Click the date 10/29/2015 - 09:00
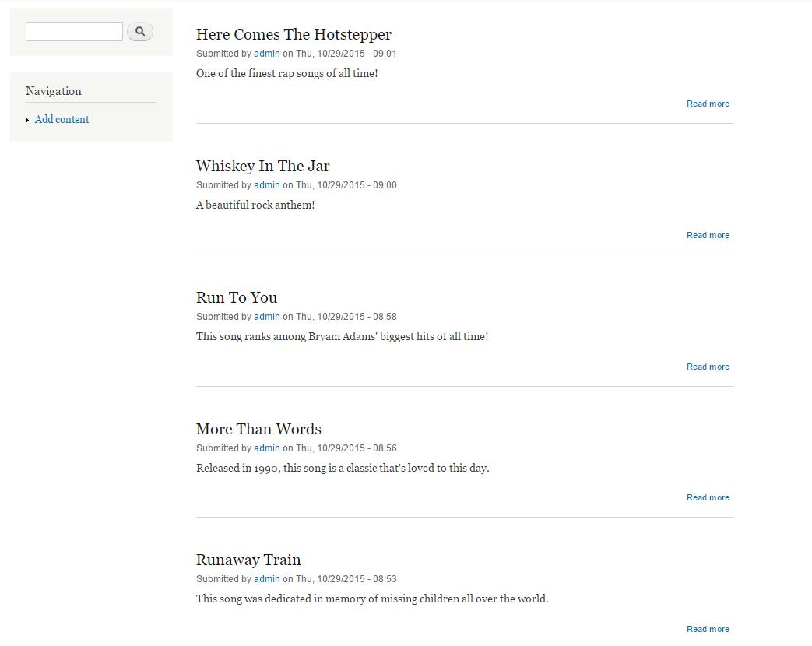812x646 pixels. point(357,184)
